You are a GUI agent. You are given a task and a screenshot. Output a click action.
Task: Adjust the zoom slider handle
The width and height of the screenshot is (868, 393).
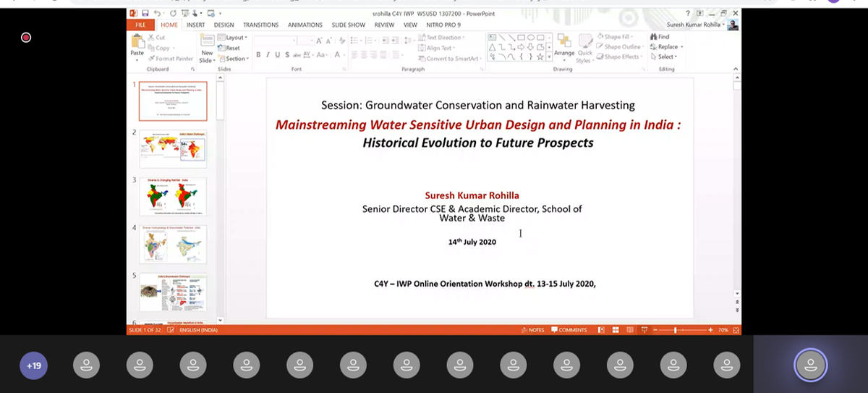tap(676, 330)
